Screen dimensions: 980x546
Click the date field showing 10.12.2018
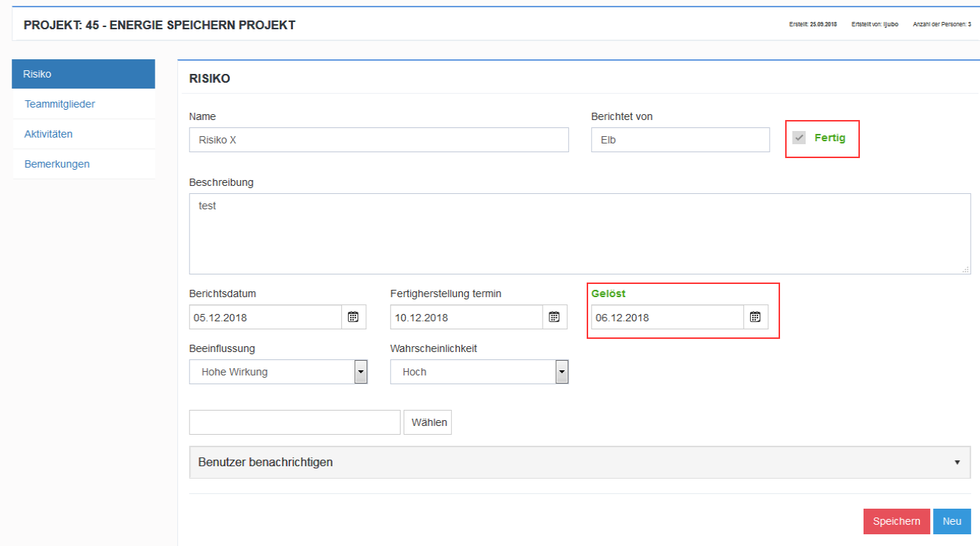pos(467,317)
